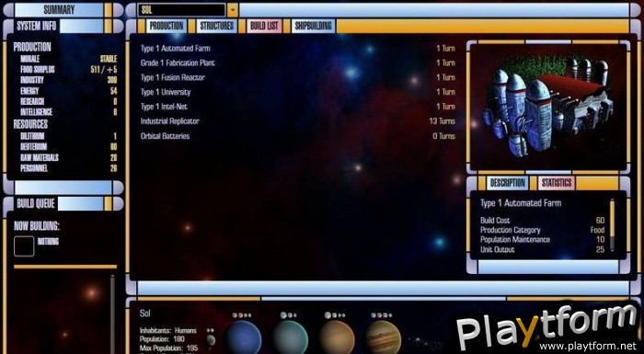The image size is (644, 354).
Task: Click the Personnel resource row
Action: [x=69, y=168]
